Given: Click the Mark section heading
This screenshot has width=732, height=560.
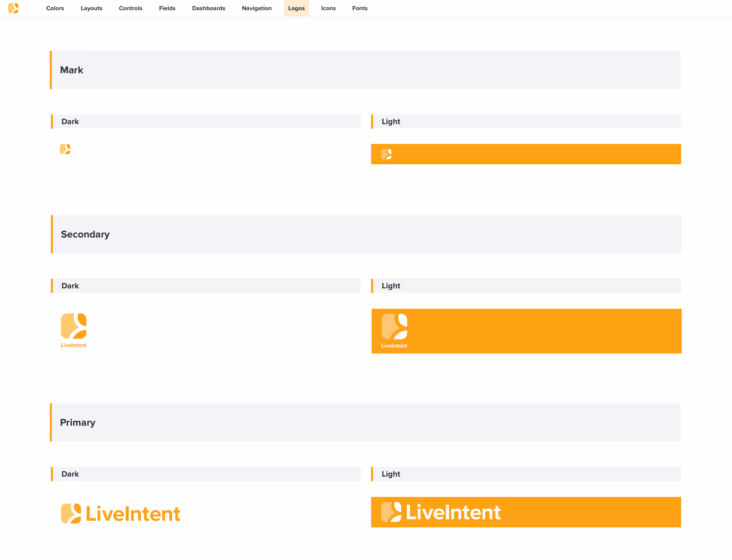Looking at the screenshot, I should click(x=72, y=70).
